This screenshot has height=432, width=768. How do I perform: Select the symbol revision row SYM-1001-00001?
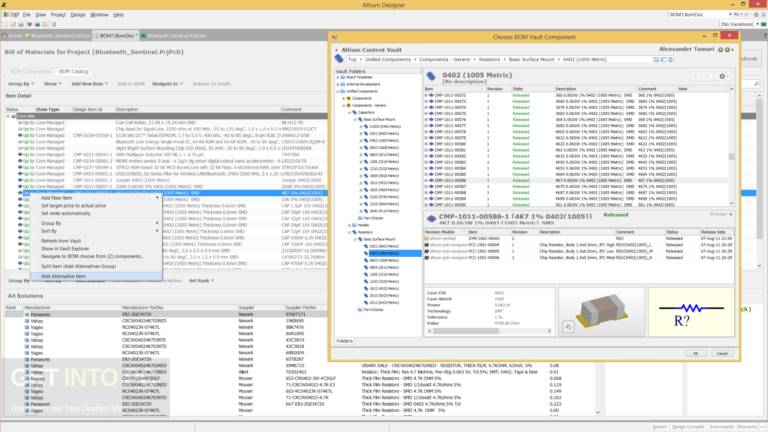point(578,239)
